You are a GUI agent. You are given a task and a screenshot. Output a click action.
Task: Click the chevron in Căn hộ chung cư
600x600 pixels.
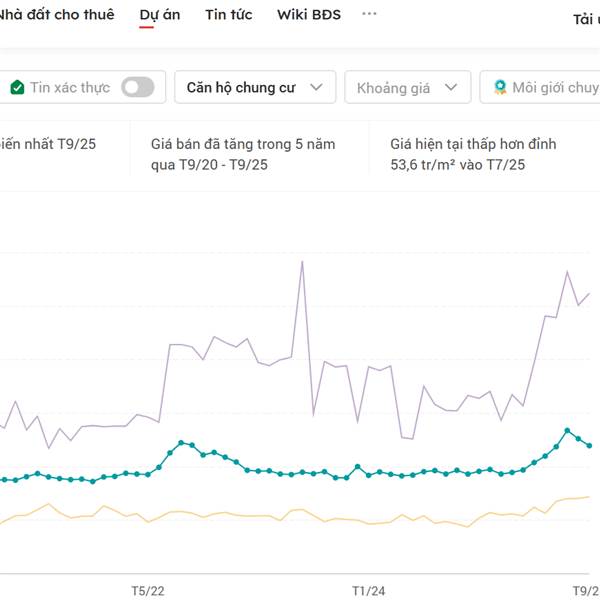[317, 88]
